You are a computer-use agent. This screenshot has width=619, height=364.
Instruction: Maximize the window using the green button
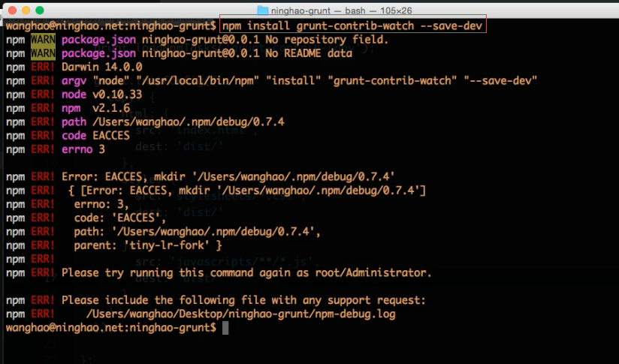pos(41,10)
